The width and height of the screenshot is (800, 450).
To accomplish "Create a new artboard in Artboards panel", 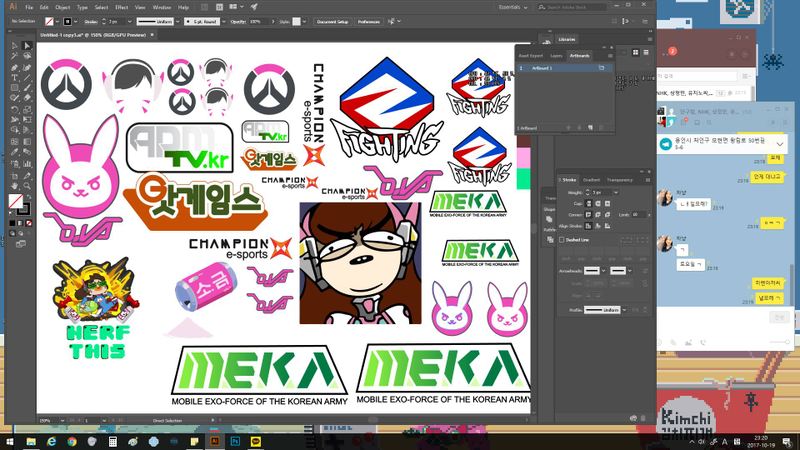I will point(590,128).
